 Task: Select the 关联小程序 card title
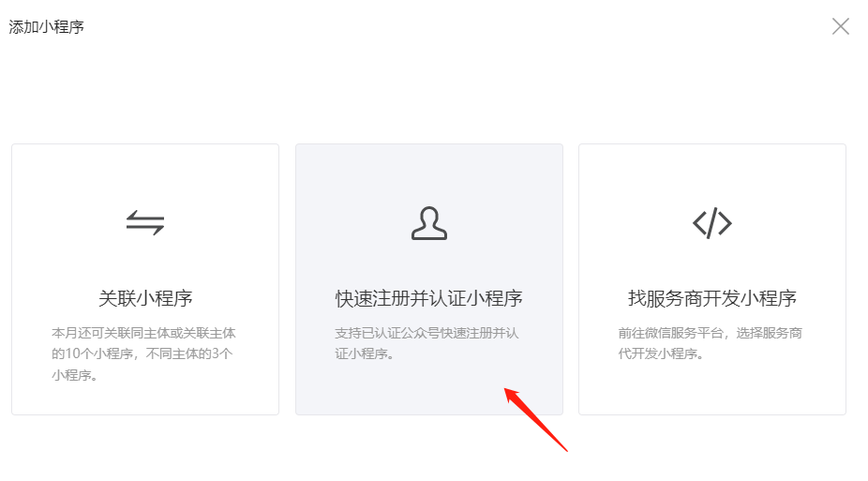(x=145, y=298)
